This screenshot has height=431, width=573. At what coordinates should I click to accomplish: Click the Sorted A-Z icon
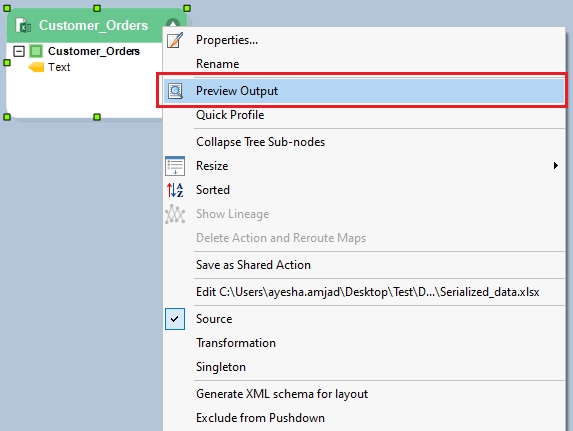tap(175, 190)
